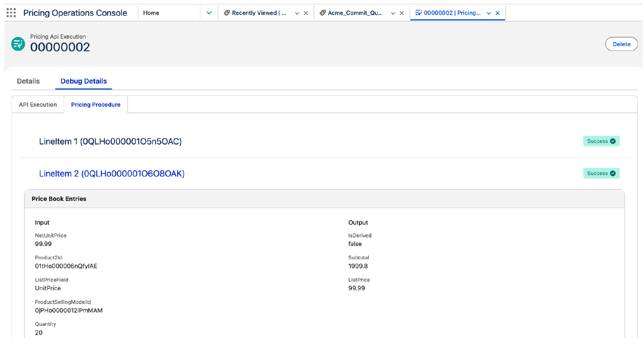
Task: Expand the Acme_Commit_Qu tab options chevron
Action: coord(393,13)
